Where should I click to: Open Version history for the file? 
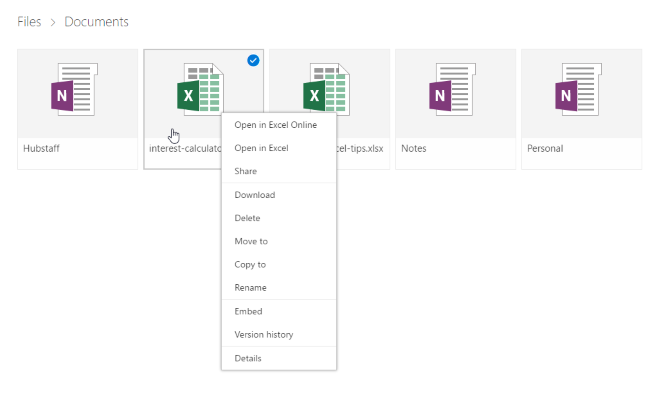point(264,335)
